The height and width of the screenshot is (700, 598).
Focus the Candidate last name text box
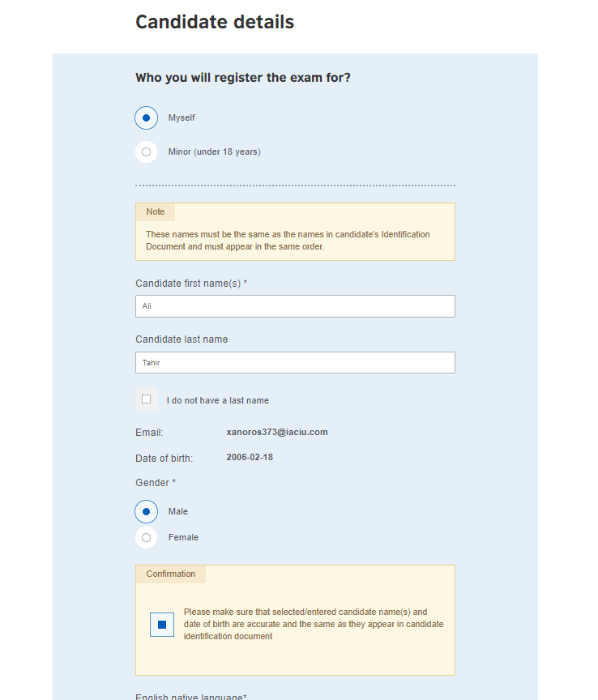click(x=295, y=363)
